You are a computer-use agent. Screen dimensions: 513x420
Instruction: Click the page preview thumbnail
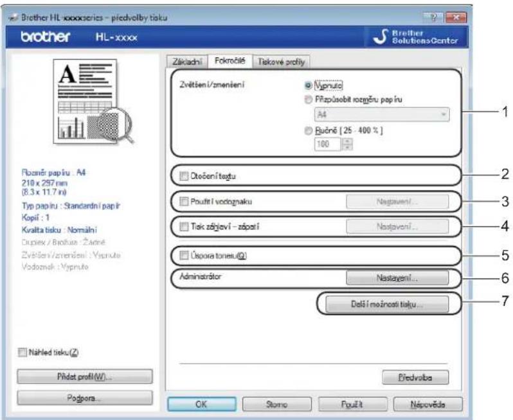(93, 101)
